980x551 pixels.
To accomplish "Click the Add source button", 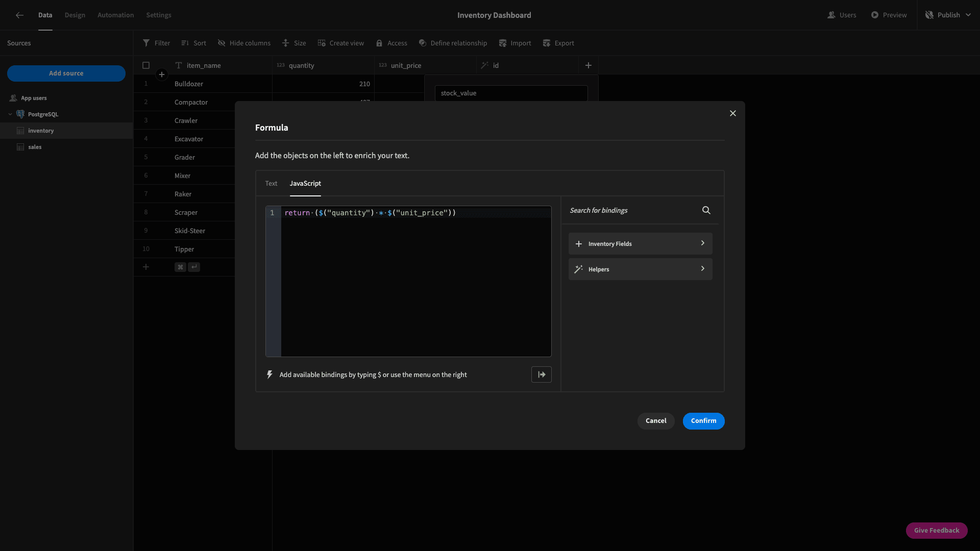I will coord(66,73).
